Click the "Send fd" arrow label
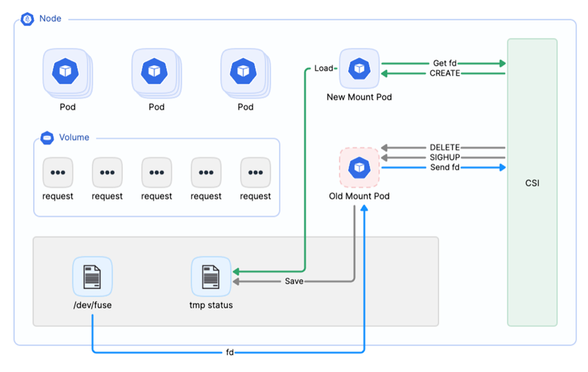Image resolution: width=588 pixels, height=372 pixels. coord(444,168)
